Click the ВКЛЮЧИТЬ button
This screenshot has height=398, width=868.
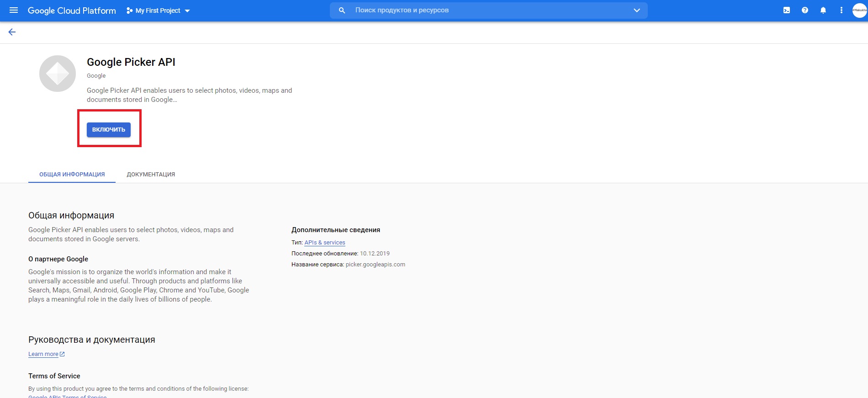tap(109, 130)
